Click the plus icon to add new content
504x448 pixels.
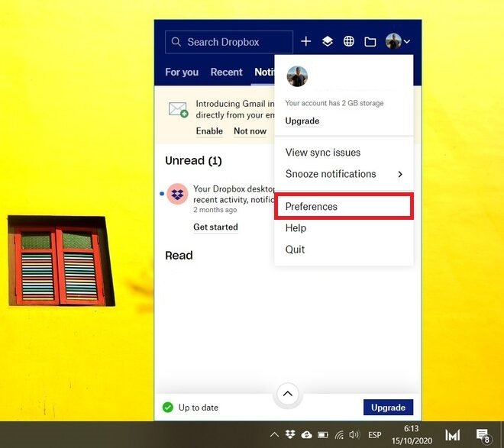(305, 41)
